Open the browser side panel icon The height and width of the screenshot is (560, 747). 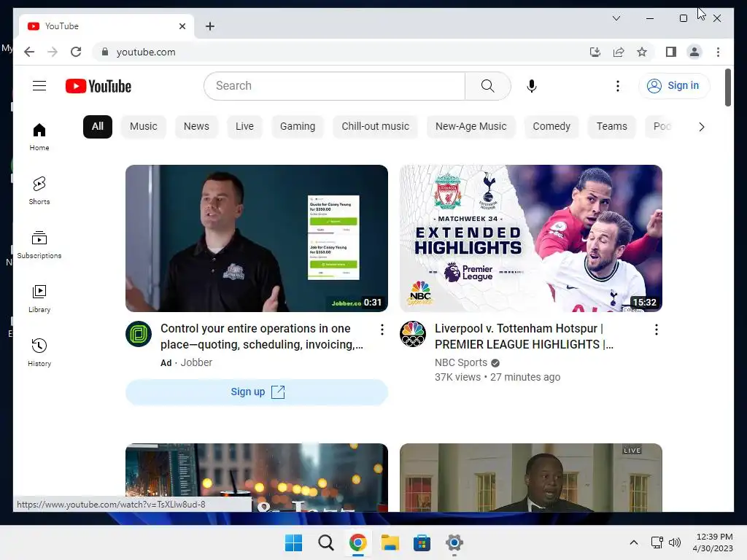[x=671, y=52]
